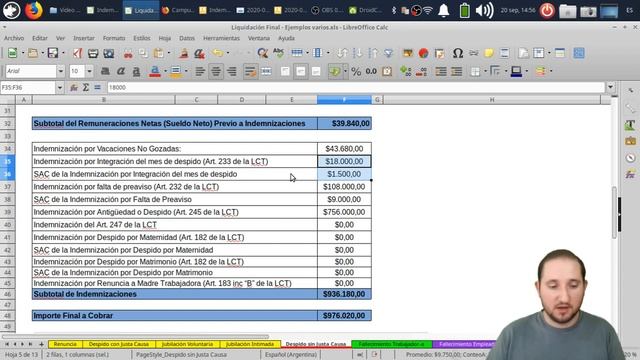Open the Archivo menu
Screen dimensions: 640x360
point(14,38)
